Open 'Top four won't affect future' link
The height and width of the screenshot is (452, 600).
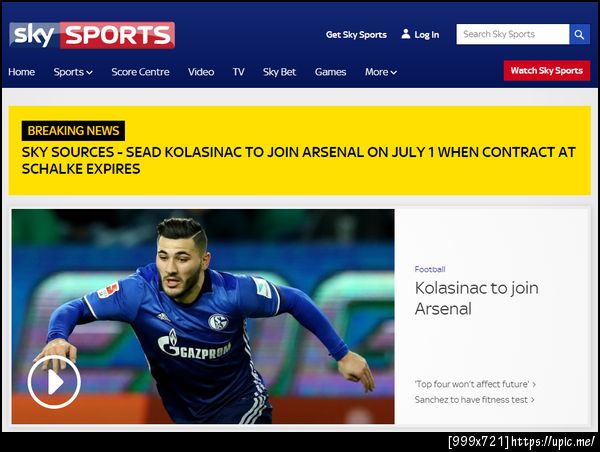[x=475, y=384]
